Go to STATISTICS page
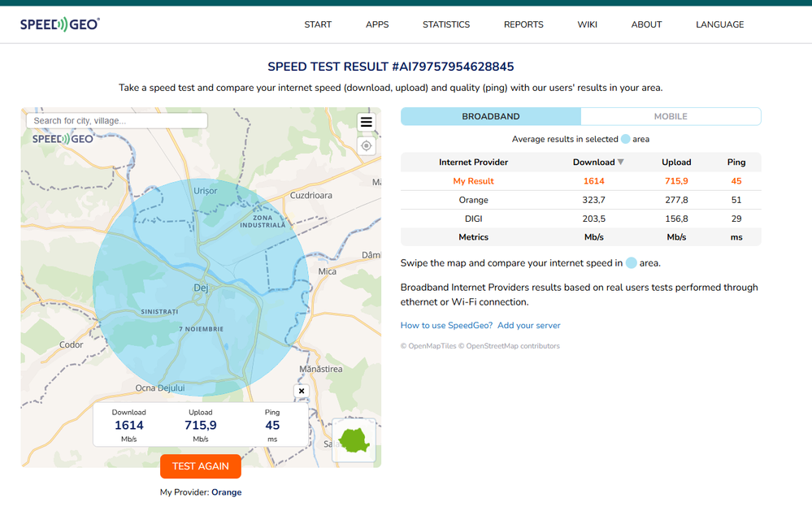812x511 pixels. tap(446, 24)
